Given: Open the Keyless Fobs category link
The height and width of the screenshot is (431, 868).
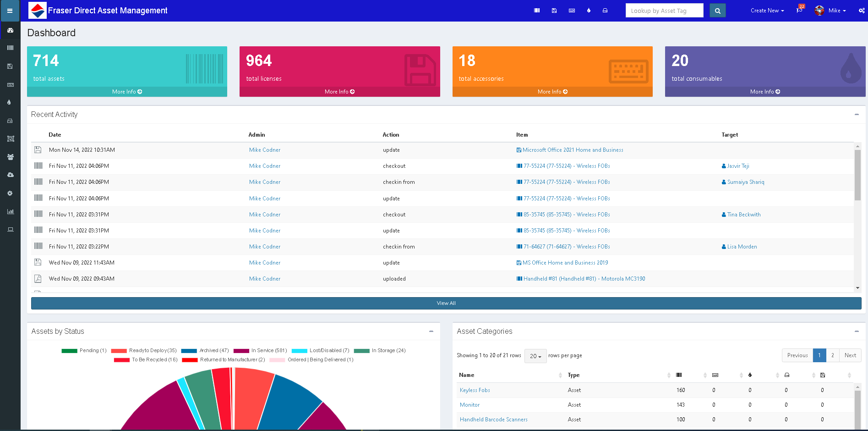Looking at the screenshot, I should (x=475, y=390).
